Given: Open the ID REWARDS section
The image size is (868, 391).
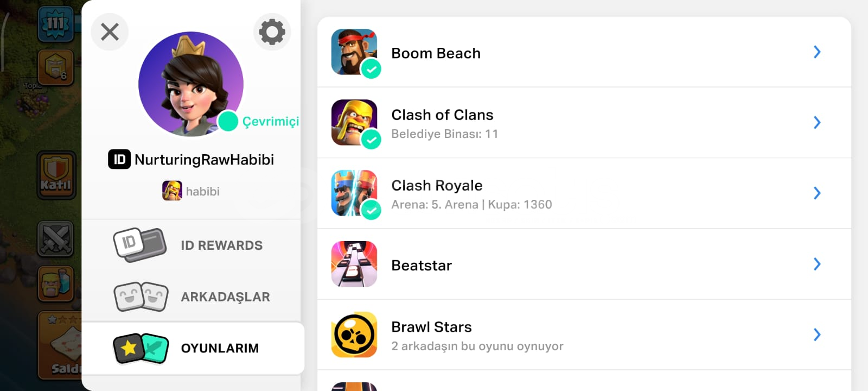Looking at the screenshot, I should tap(221, 245).
